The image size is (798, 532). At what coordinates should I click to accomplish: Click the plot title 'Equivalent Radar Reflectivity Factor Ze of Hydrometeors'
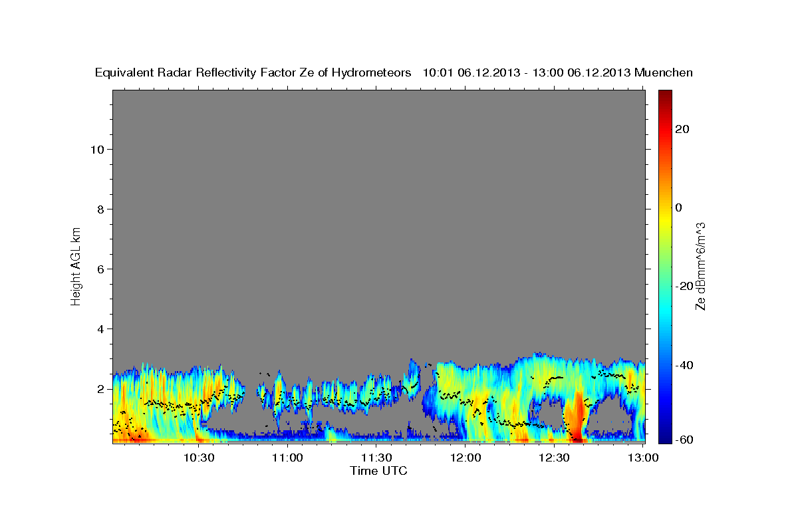coord(253,72)
